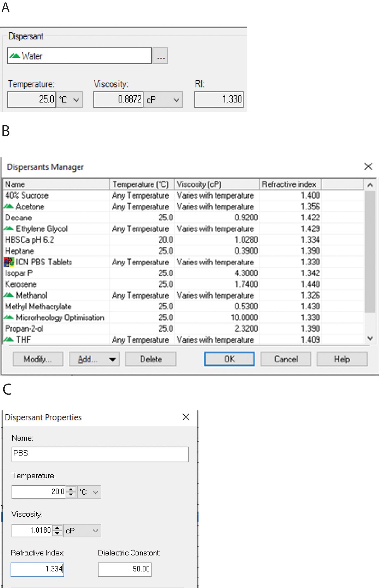Open the °C unit dropdown beside 25.0

click(70, 99)
